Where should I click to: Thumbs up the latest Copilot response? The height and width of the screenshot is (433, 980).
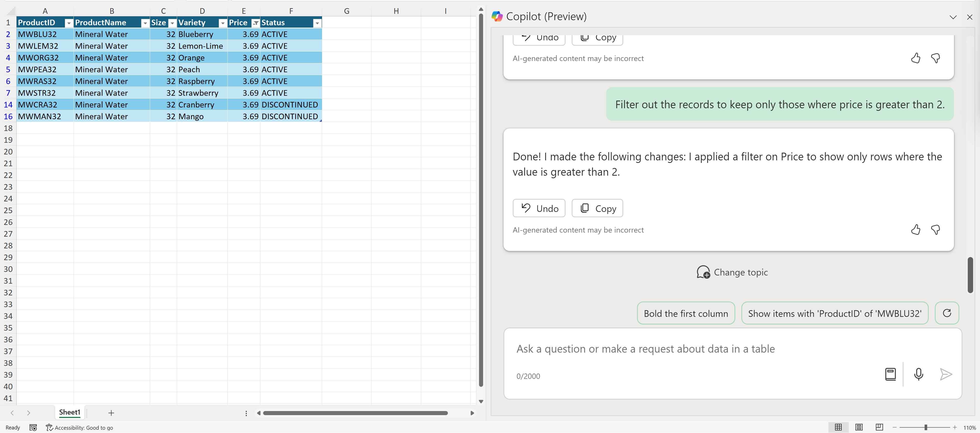915,230
